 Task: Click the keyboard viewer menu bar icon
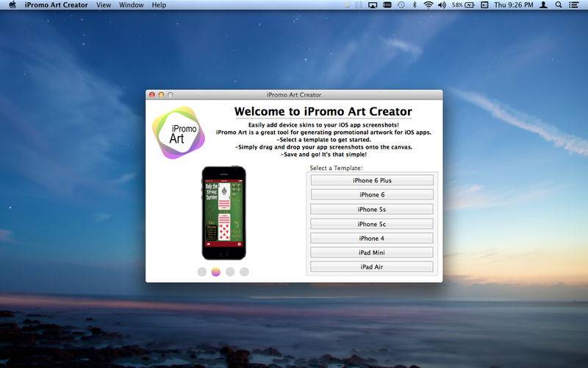[x=387, y=5]
